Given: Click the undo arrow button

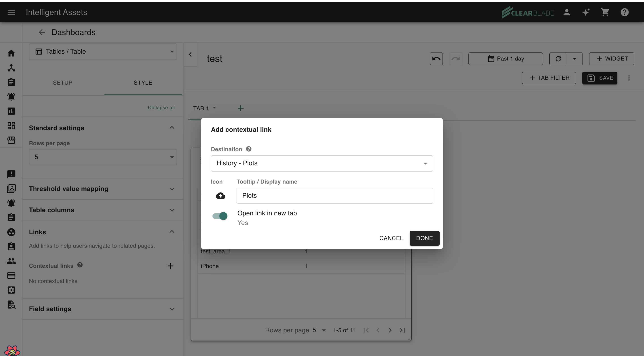Looking at the screenshot, I should 436,59.
